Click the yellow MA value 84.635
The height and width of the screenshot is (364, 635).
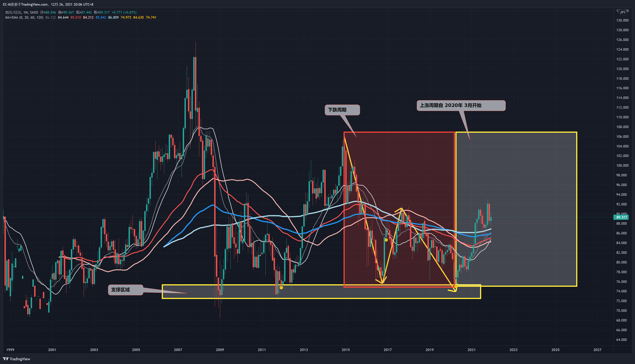point(139,17)
